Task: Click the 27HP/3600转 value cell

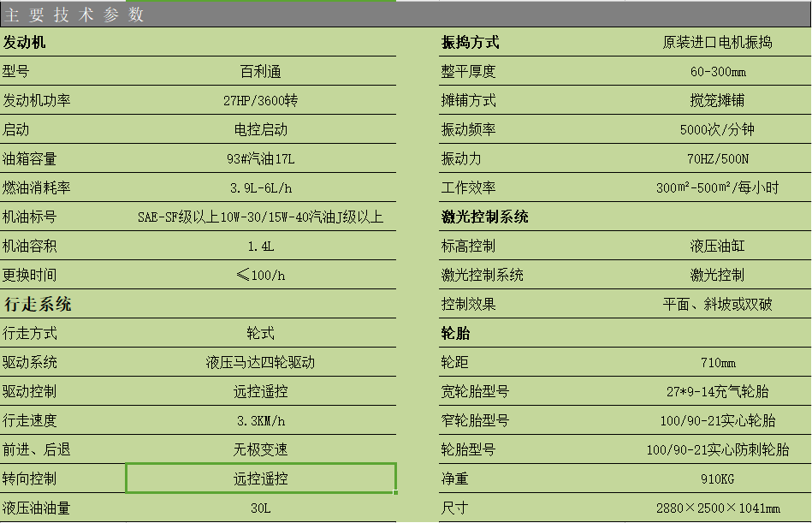Action: coord(260,100)
